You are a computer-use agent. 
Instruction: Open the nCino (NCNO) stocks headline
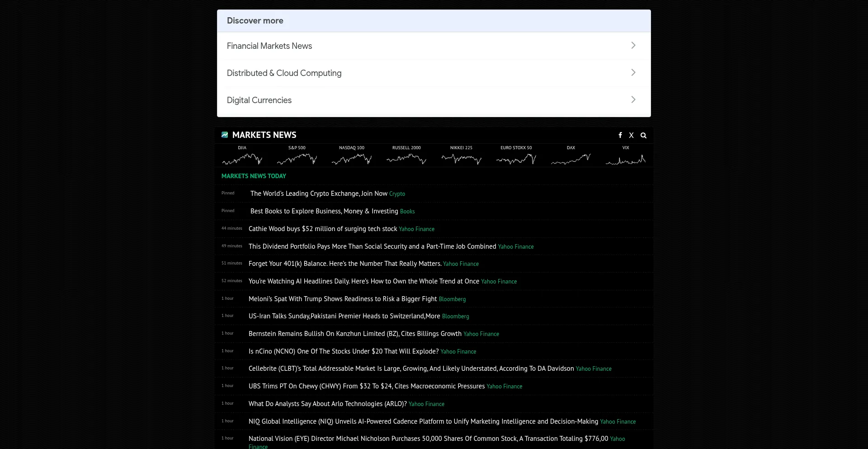[x=344, y=351]
